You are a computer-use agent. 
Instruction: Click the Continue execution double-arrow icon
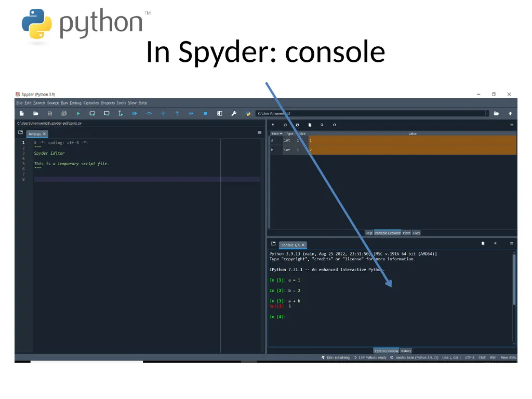click(x=191, y=114)
